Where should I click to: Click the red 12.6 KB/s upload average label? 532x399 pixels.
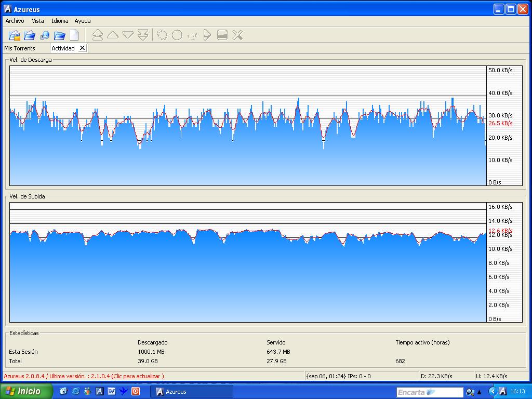point(500,230)
